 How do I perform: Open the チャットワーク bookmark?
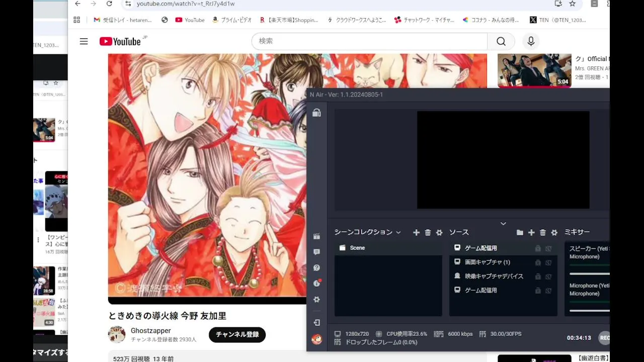(424, 20)
